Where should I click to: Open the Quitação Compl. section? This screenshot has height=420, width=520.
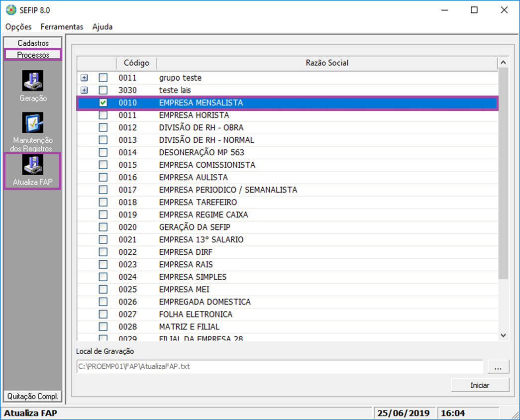click(x=33, y=396)
